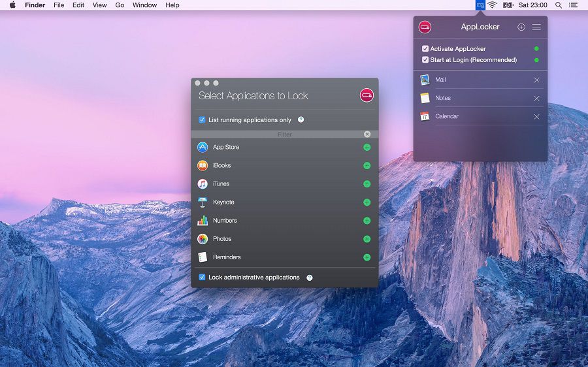Click the plus icon in AppLocker header

coord(521,27)
